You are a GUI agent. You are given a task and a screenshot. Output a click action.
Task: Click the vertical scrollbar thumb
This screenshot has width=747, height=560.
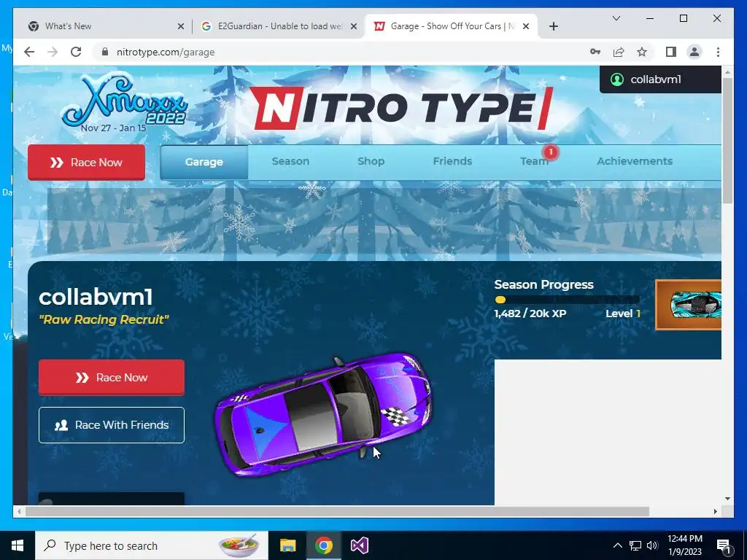pos(727,141)
